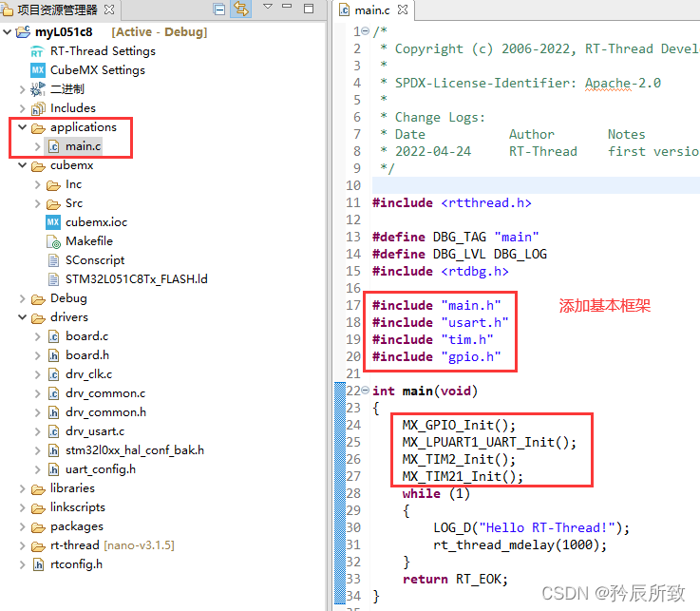Click line number 10 in the gutter
700x611 pixels.
pyautogui.click(x=353, y=185)
